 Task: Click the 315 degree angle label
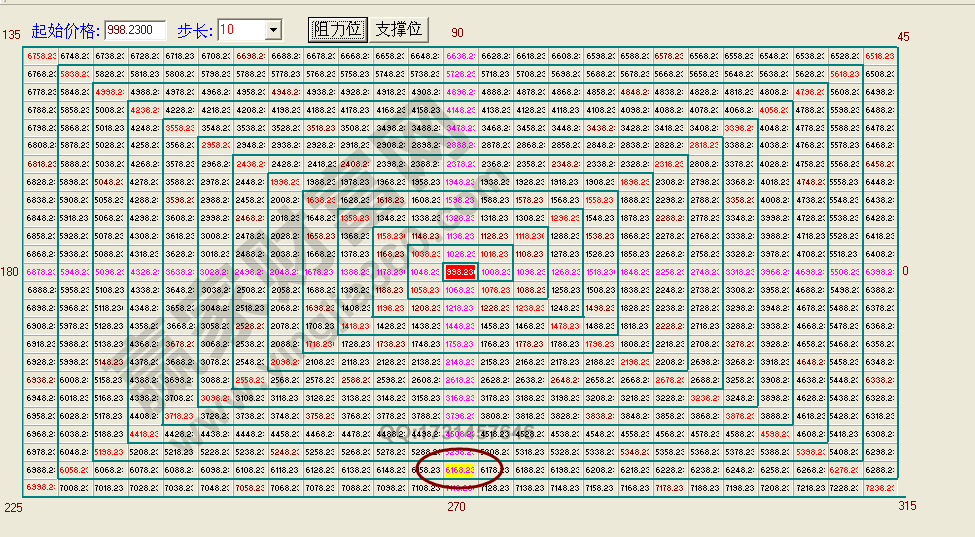pyautogui.click(x=907, y=507)
